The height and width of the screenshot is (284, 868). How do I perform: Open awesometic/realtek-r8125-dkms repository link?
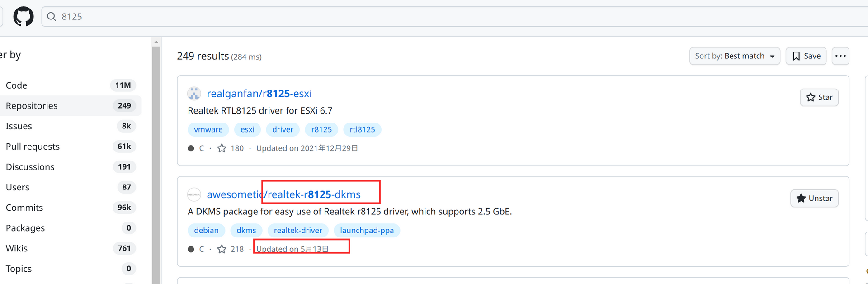click(283, 194)
